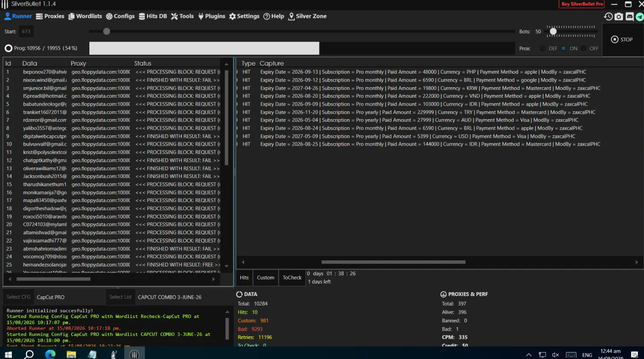
Task: Click the camera screenshot icon
Action: pos(619,17)
